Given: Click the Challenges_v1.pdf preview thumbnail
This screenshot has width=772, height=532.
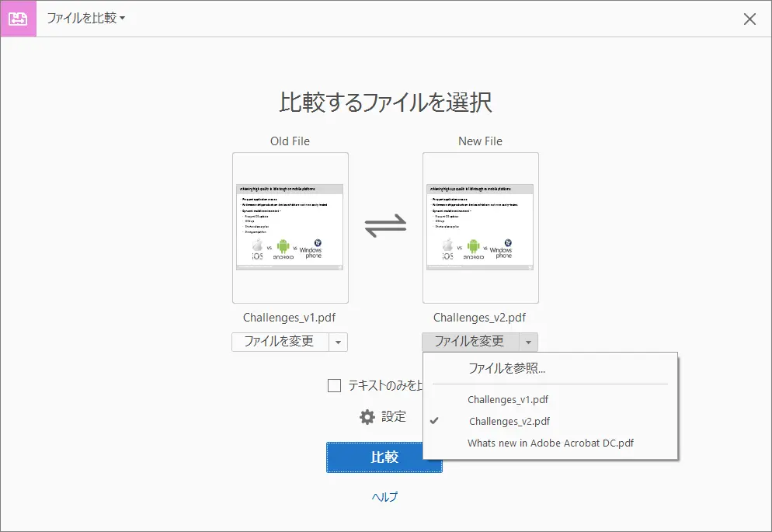Looking at the screenshot, I should [290, 226].
